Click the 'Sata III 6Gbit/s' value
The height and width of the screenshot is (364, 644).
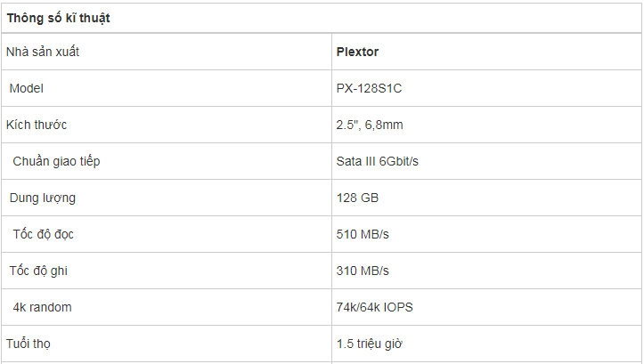pos(377,161)
